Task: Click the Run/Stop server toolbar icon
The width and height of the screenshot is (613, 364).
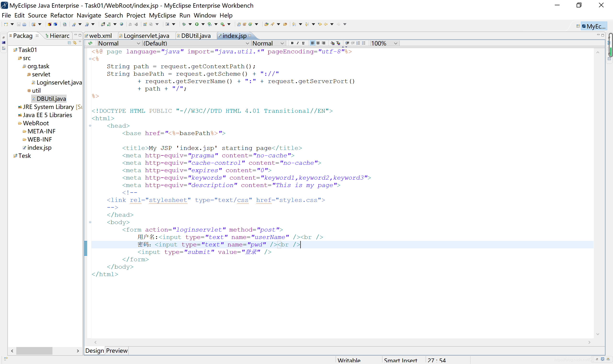Action: 108,24
